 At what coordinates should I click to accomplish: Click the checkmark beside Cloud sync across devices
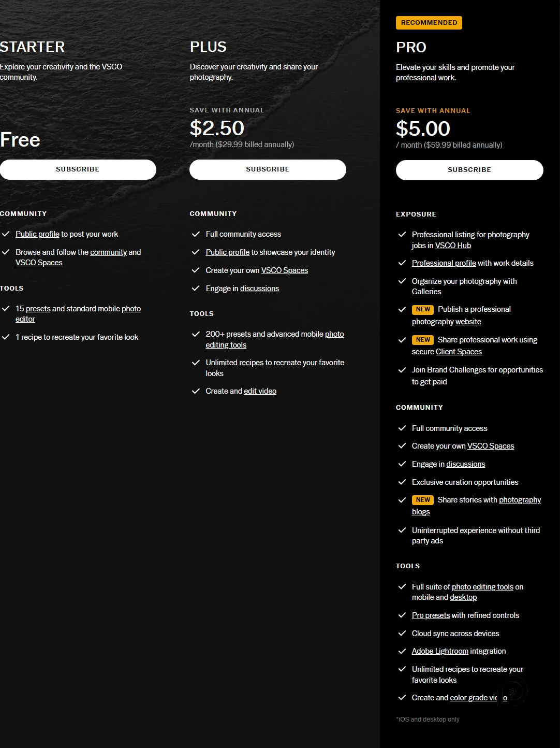click(x=402, y=633)
